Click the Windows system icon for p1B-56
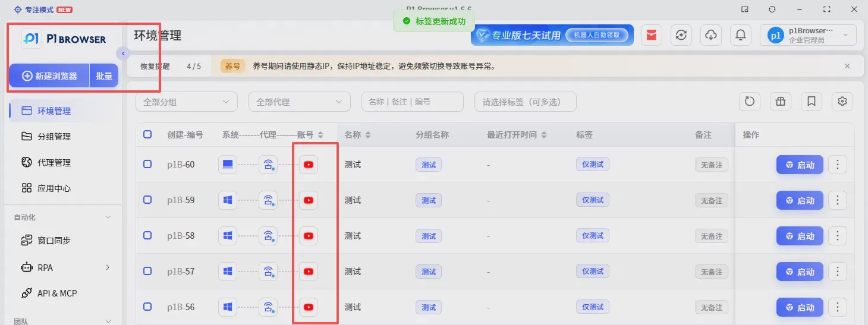Screen dimensions: 868x325 pyautogui.click(x=228, y=307)
